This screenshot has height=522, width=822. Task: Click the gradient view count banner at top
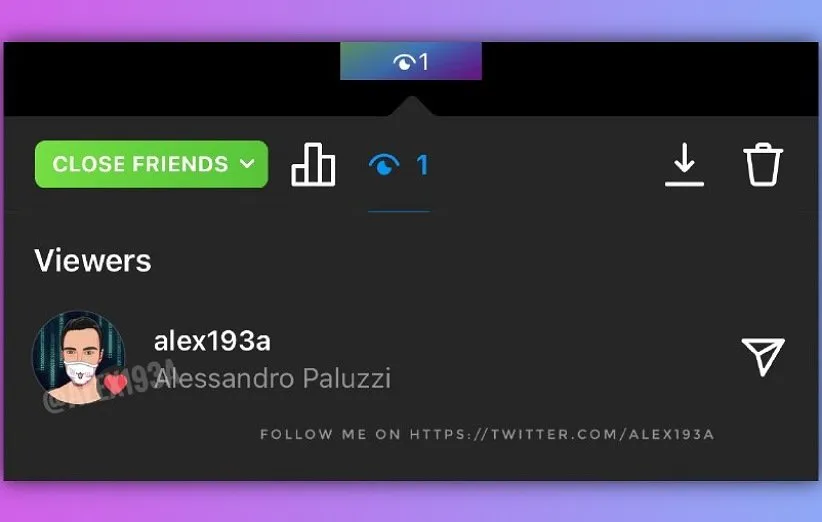[410, 61]
